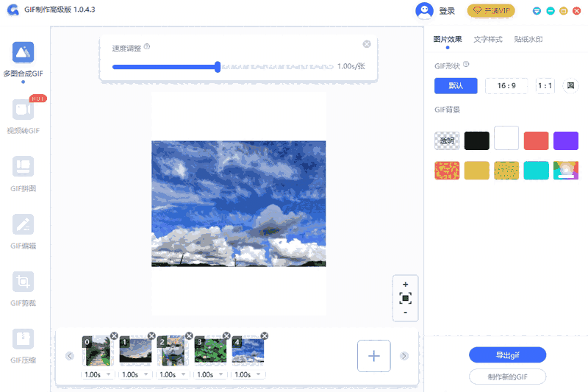
Task: Choose the yellow dotted pattern background
Action: (506, 171)
